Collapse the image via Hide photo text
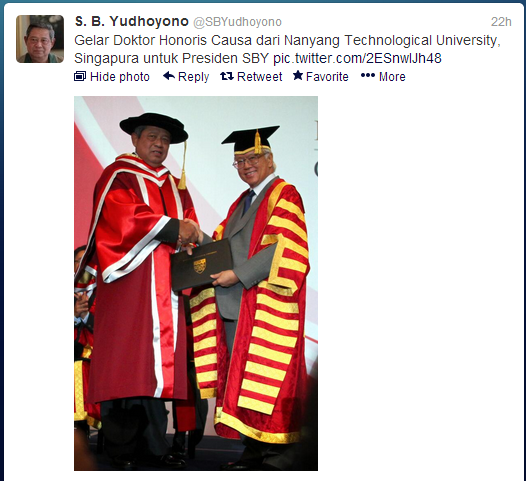 (120, 77)
